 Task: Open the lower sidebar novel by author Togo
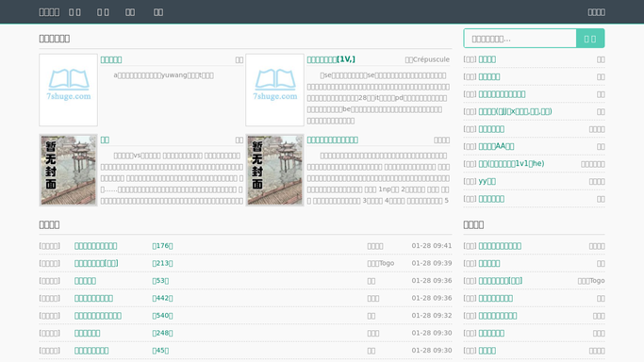[501, 281]
